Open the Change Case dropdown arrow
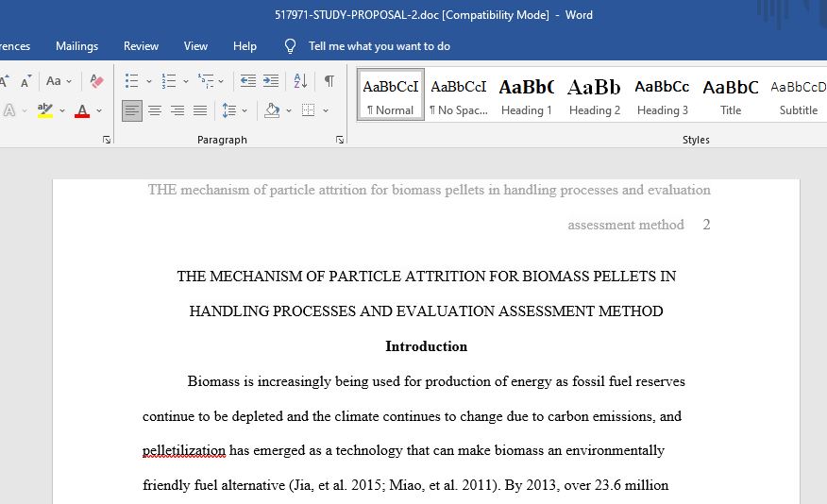The image size is (827, 504). [x=69, y=81]
